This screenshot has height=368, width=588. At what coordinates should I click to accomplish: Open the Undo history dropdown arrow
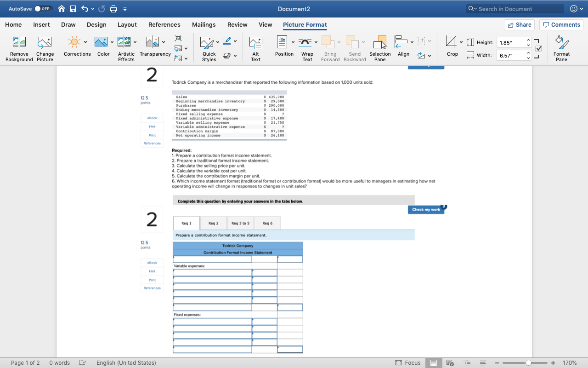click(92, 8)
